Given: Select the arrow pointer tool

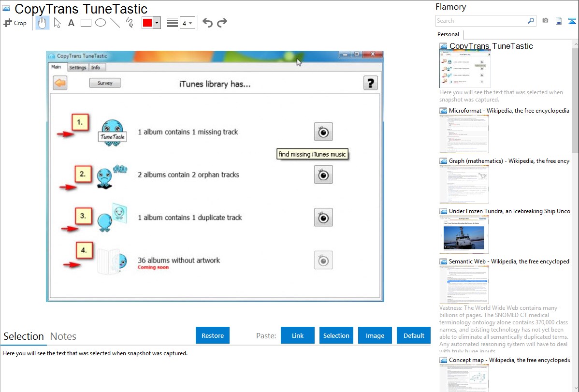Looking at the screenshot, I should click(x=57, y=23).
